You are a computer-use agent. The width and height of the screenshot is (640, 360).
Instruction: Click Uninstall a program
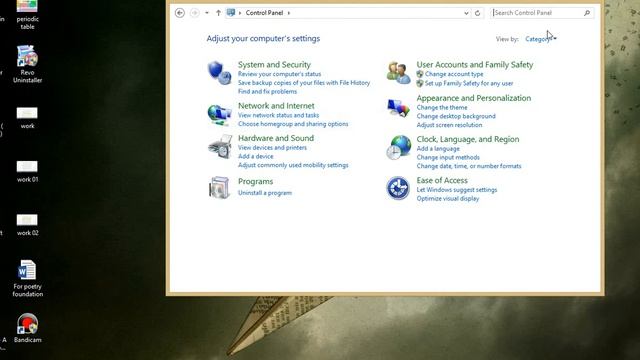point(265,193)
